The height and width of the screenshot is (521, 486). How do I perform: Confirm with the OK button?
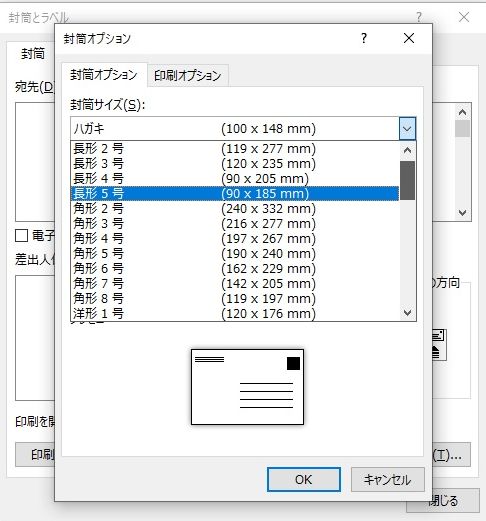(304, 480)
